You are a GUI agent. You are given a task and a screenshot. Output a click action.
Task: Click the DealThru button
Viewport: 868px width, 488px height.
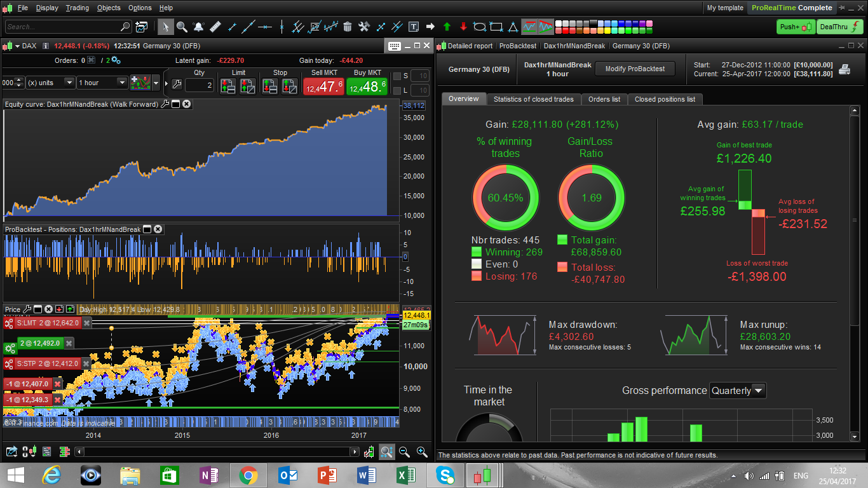[840, 27]
